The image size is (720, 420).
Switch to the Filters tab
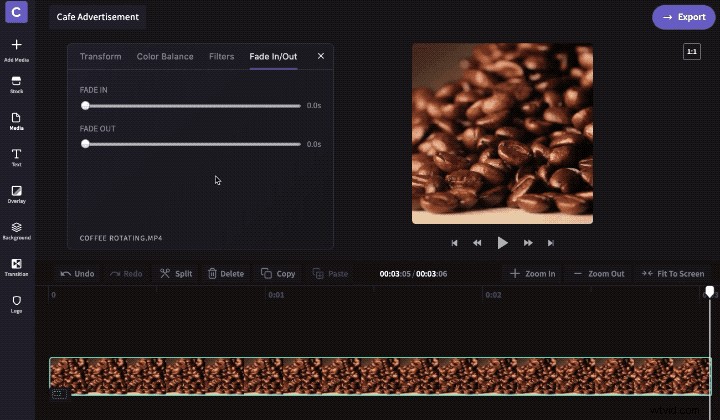pos(221,56)
